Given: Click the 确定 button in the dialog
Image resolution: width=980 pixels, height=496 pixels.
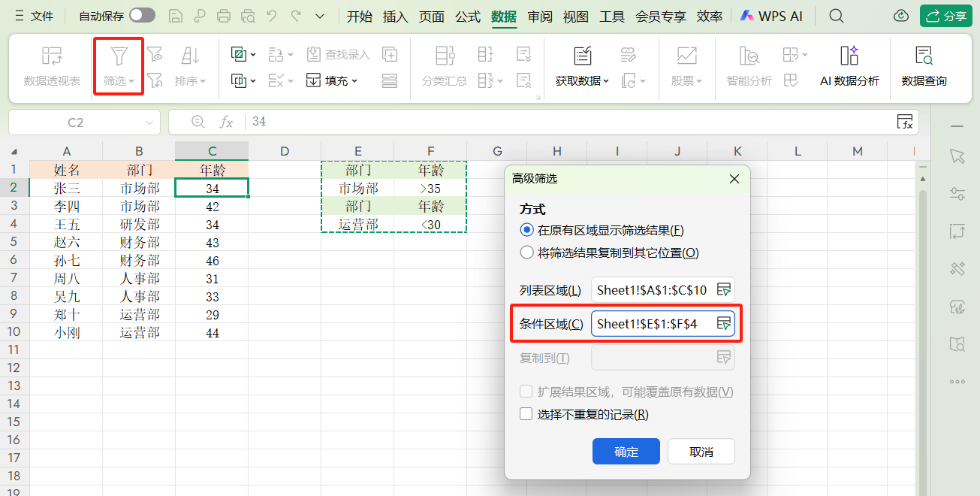Looking at the screenshot, I should click(626, 452).
